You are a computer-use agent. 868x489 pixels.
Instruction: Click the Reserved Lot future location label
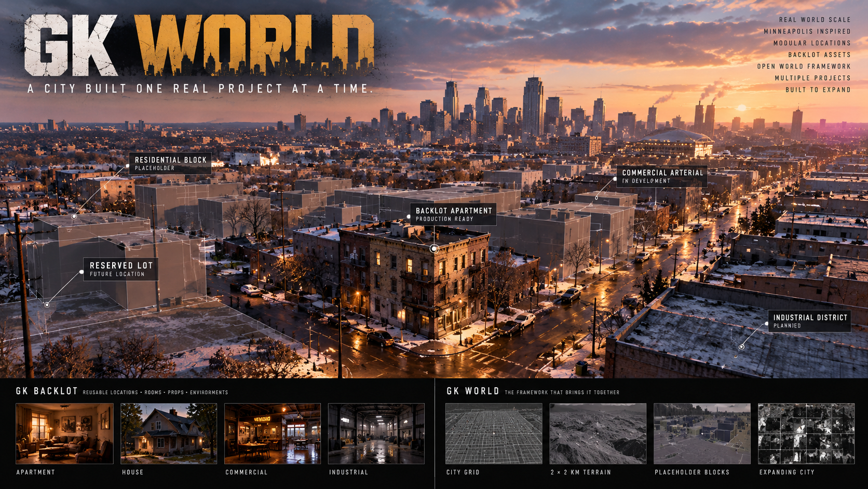click(x=121, y=269)
